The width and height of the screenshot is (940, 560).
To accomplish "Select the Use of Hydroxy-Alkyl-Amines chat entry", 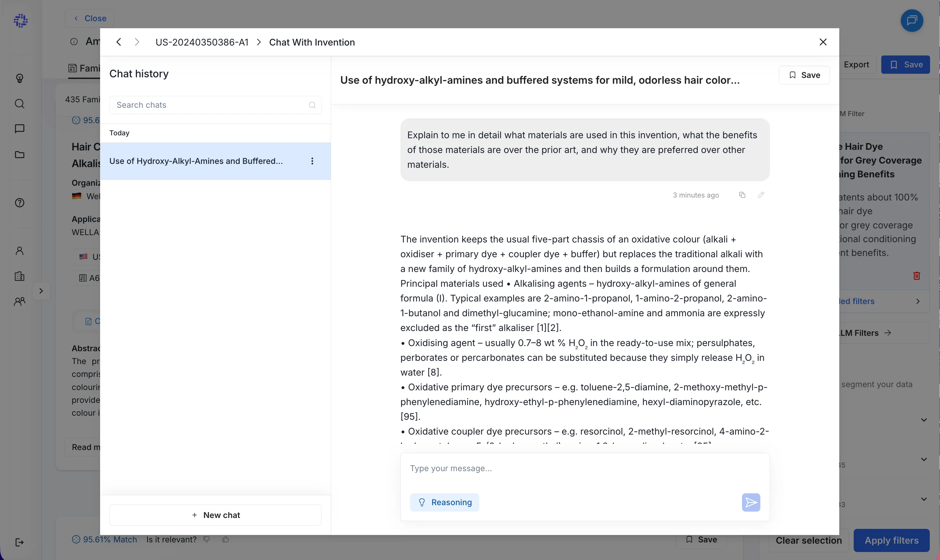I will pos(215,161).
